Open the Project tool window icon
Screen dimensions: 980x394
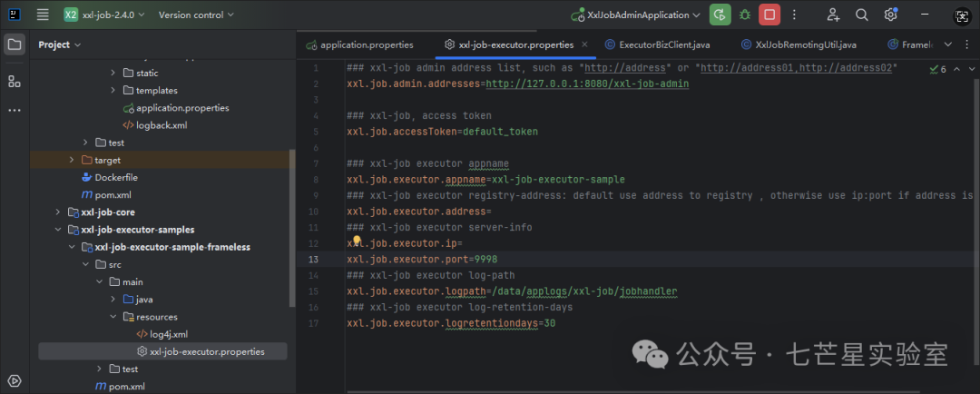15,44
